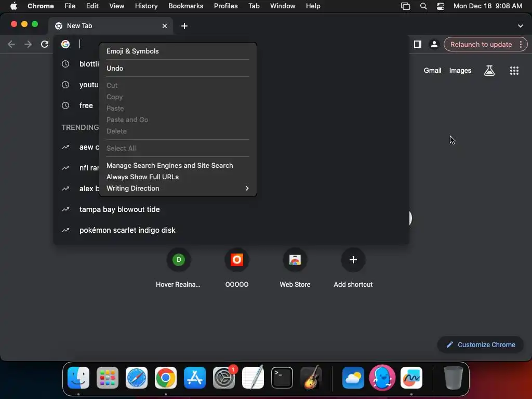The image size is (532, 399).
Task: Open the Trash in the dock
Action: point(453,377)
